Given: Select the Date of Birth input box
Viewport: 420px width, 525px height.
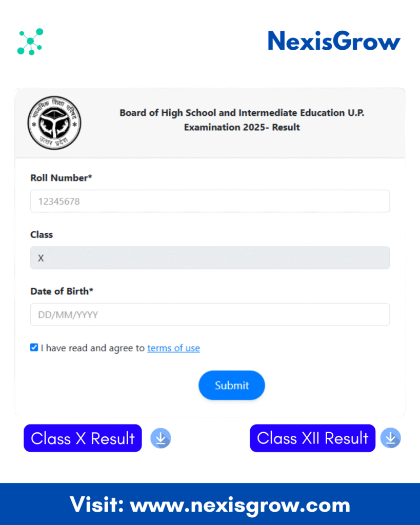Looking at the screenshot, I should [210, 314].
